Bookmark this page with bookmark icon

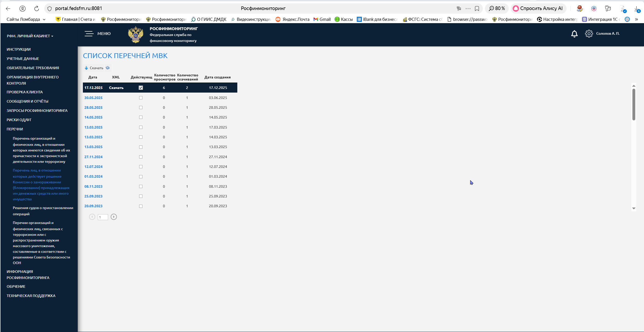[x=477, y=8]
